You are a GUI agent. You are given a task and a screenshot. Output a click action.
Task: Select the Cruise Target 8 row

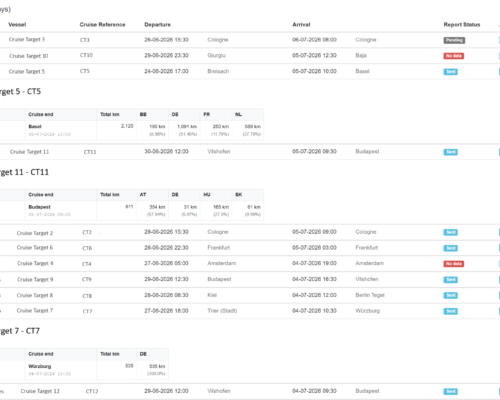tap(250, 295)
